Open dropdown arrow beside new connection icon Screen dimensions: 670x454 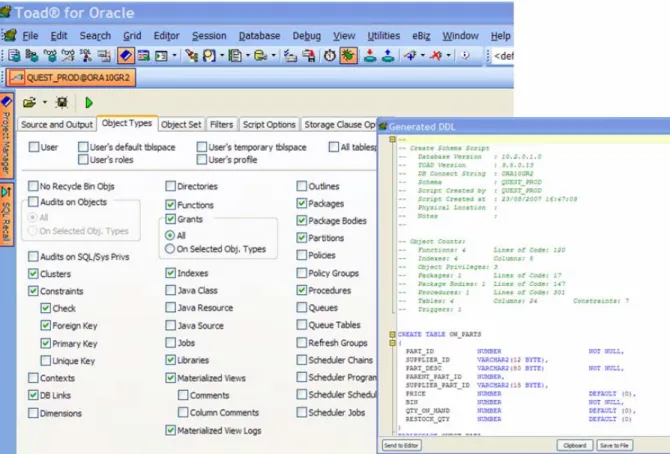point(423,55)
